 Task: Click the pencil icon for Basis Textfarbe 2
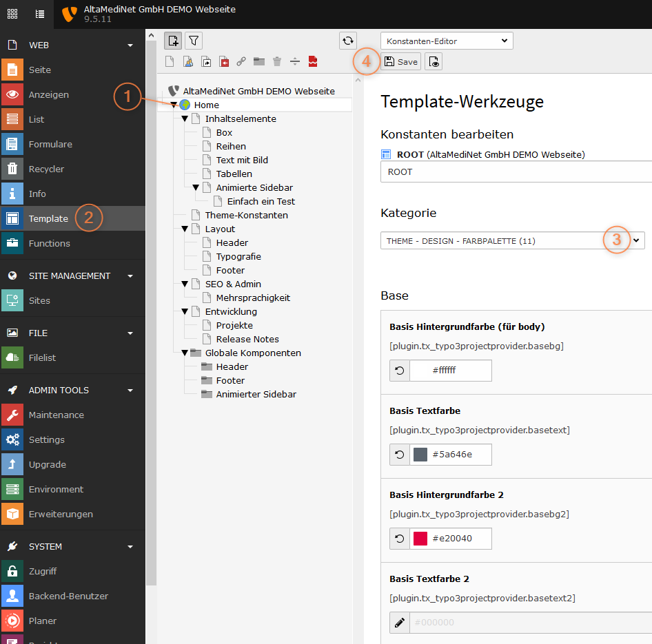point(400,622)
